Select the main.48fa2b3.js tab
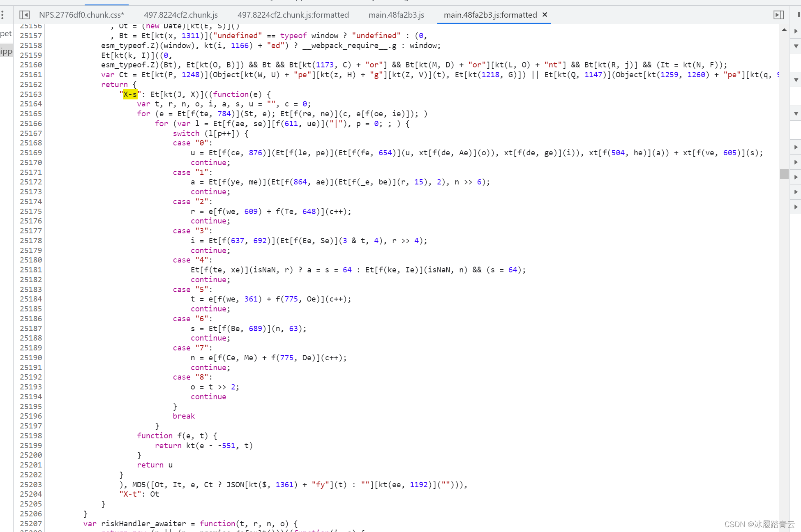 [x=396, y=15]
